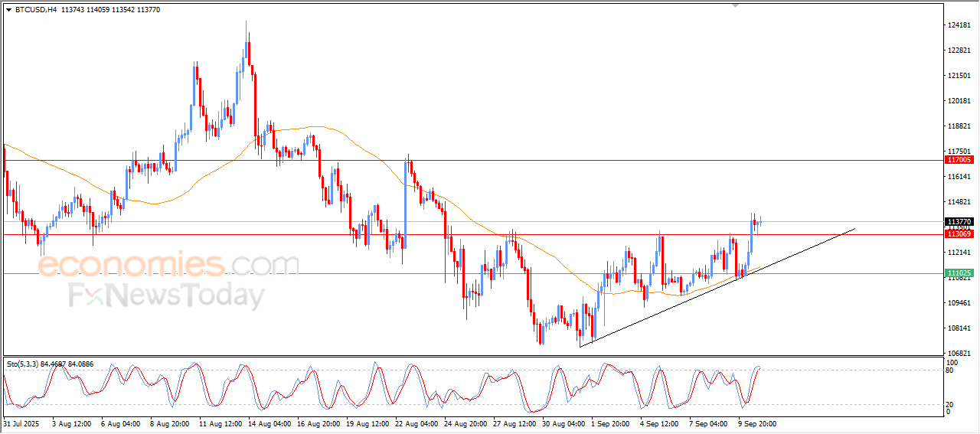The image size is (980, 434).
Task: Click the 116141 price axis label
Action: click(x=960, y=177)
